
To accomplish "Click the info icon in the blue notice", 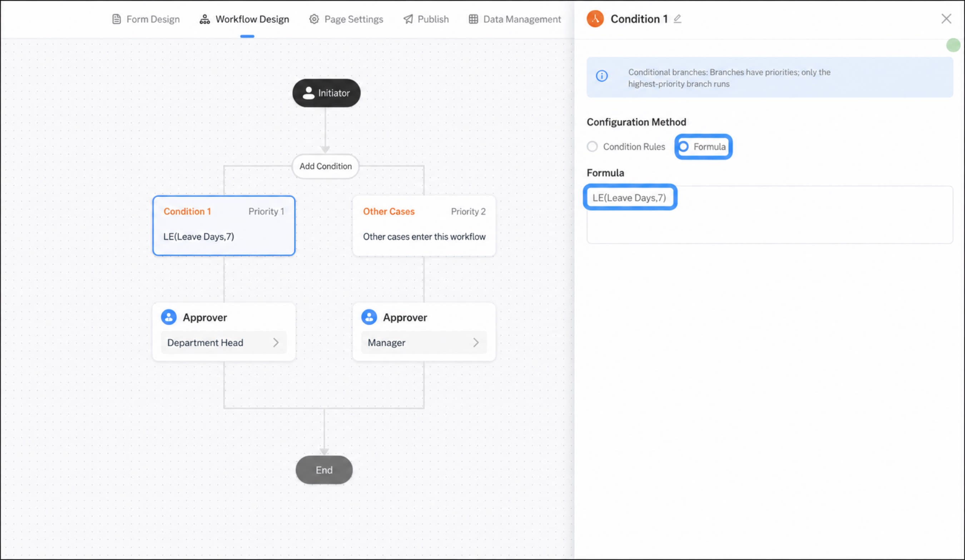I will tap(602, 76).
